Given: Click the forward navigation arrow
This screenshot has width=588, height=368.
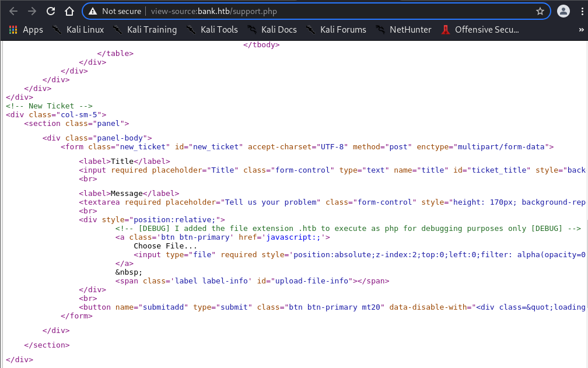Looking at the screenshot, I should coord(32,11).
